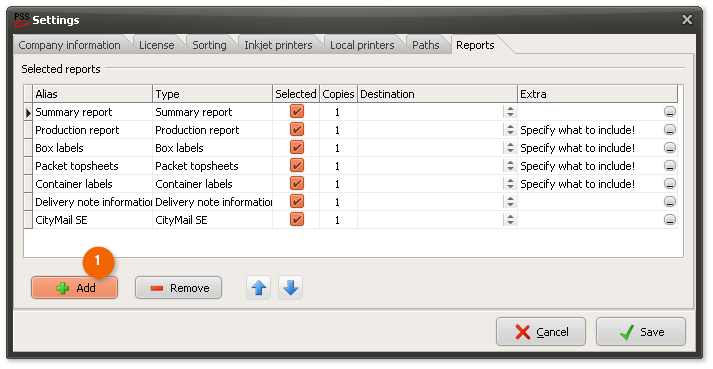
Task: Expand Destination list for Box labels
Action: point(510,147)
